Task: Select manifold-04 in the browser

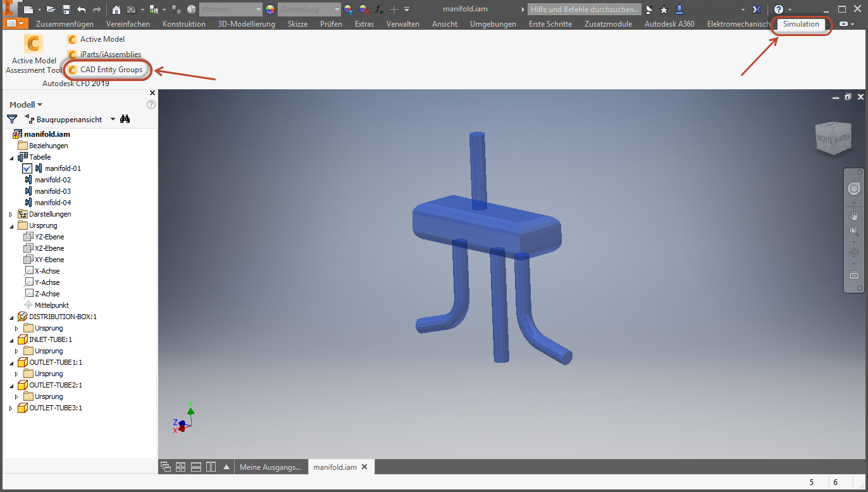Action: pyautogui.click(x=53, y=203)
